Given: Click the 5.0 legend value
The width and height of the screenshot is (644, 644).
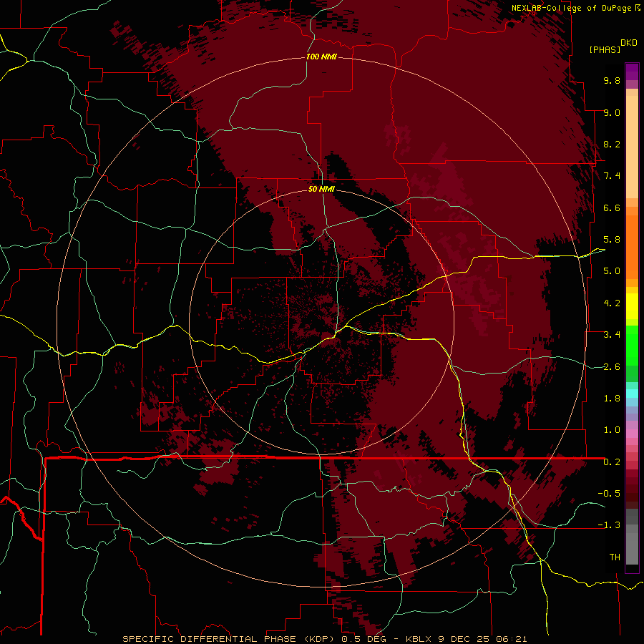Looking at the screenshot, I should pos(612,271).
